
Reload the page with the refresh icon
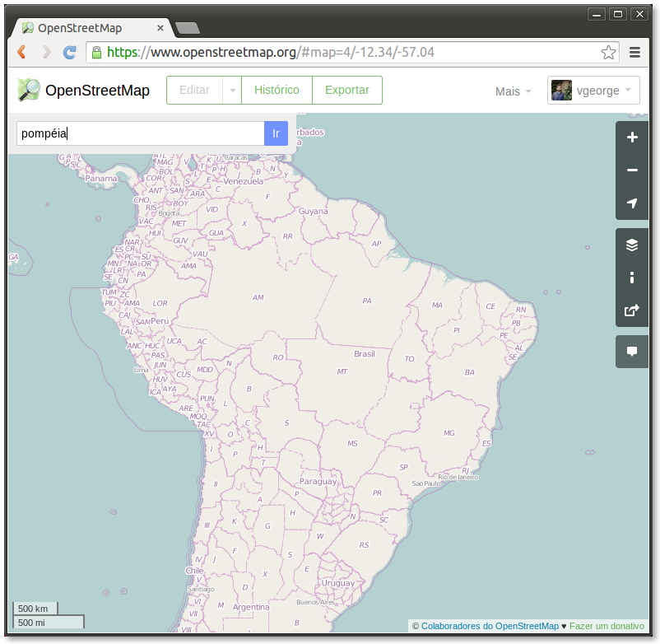(x=69, y=52)
